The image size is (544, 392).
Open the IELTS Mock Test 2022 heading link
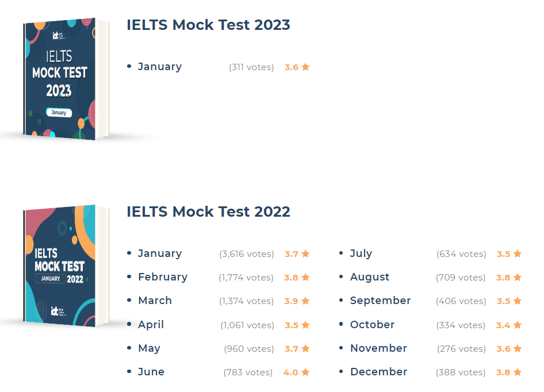(208, 212)
